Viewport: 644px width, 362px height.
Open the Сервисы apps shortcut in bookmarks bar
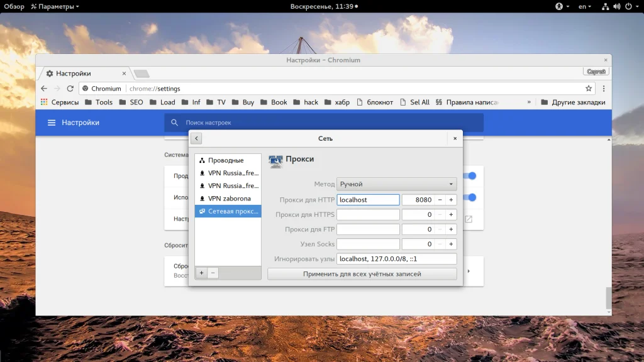pyautogui.click(x=60, y=102)
